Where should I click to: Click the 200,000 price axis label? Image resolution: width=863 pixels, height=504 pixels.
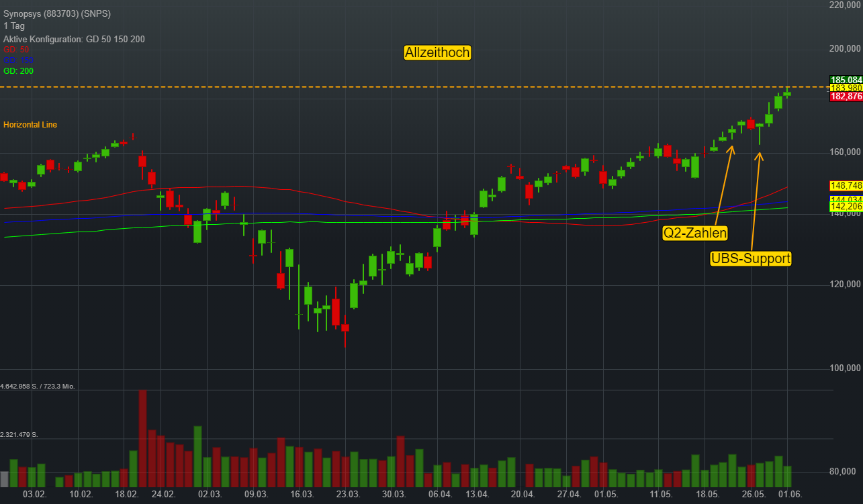tap(845, 49)
